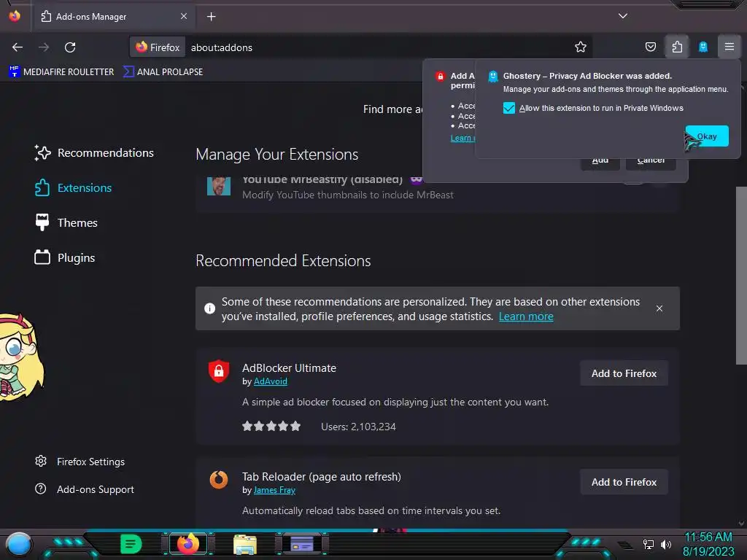Click the Themes paintbrush icon

(42, 222)
